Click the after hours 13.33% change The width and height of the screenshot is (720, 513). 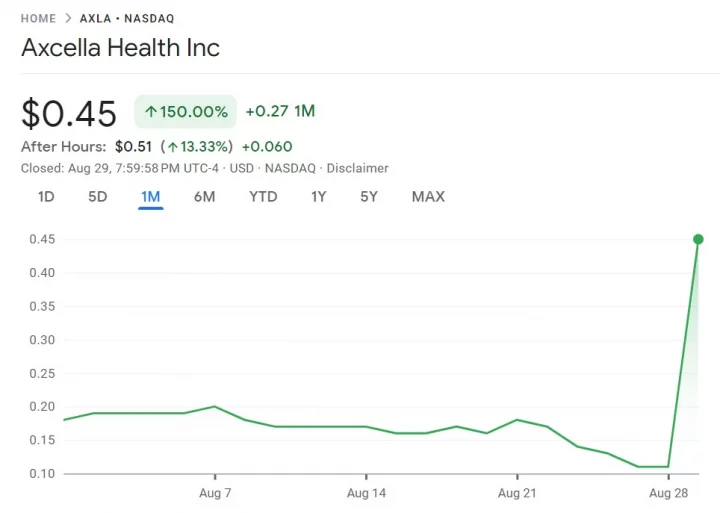[197, 147]
